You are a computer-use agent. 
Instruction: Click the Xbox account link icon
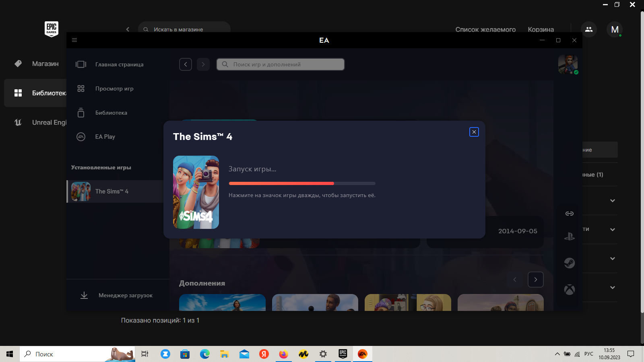[569, 290]
